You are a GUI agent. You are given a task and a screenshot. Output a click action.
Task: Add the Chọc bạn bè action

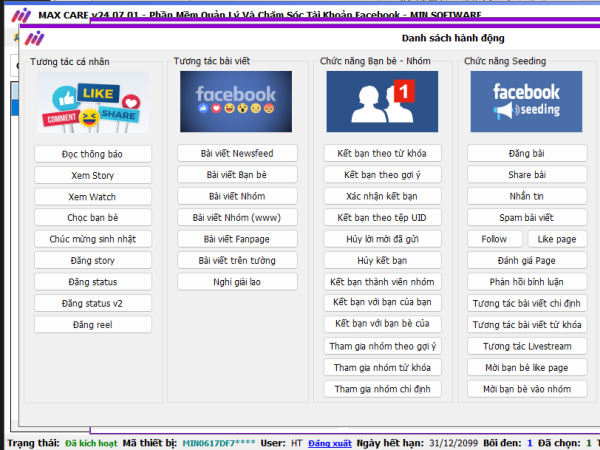point(93,217)
